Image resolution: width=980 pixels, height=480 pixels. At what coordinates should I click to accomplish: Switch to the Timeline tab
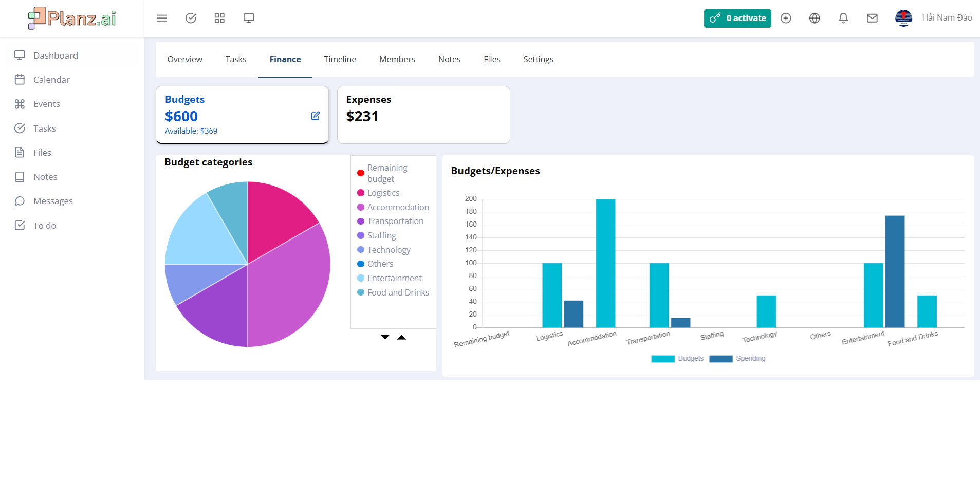[340, 59]
